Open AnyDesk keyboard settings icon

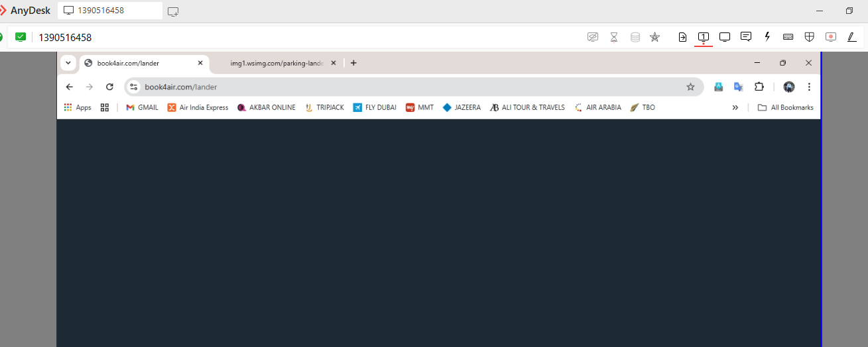tap(788, 37)
